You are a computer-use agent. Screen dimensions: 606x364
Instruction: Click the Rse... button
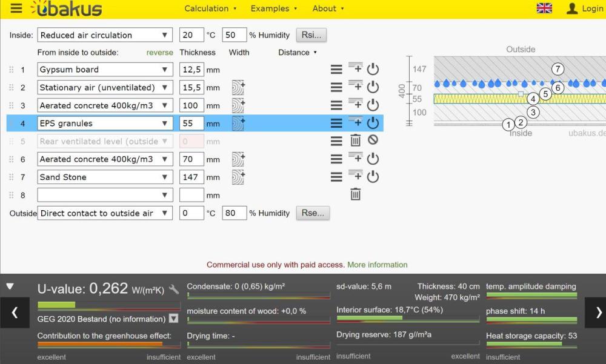tap(313, 213)
